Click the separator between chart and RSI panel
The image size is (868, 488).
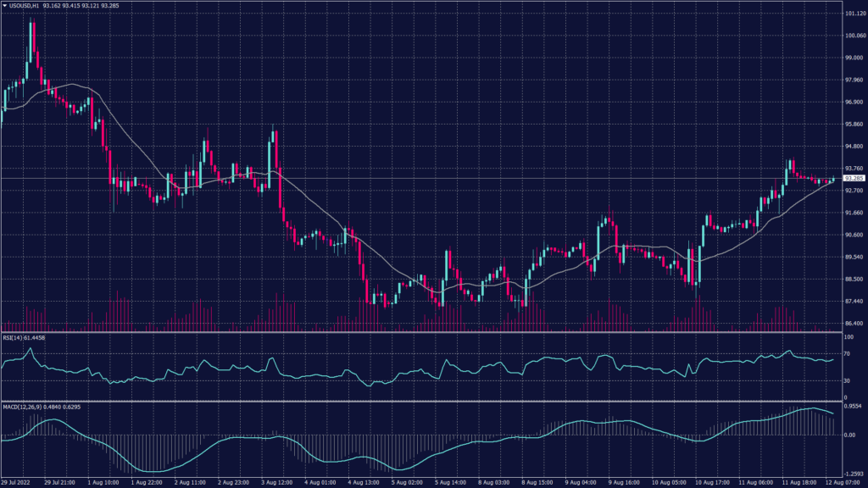point(424,333)
